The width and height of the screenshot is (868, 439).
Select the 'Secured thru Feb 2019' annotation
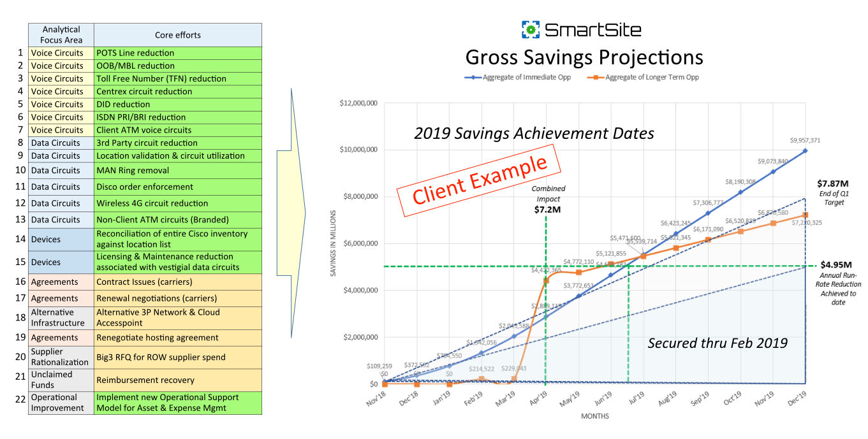717,343
